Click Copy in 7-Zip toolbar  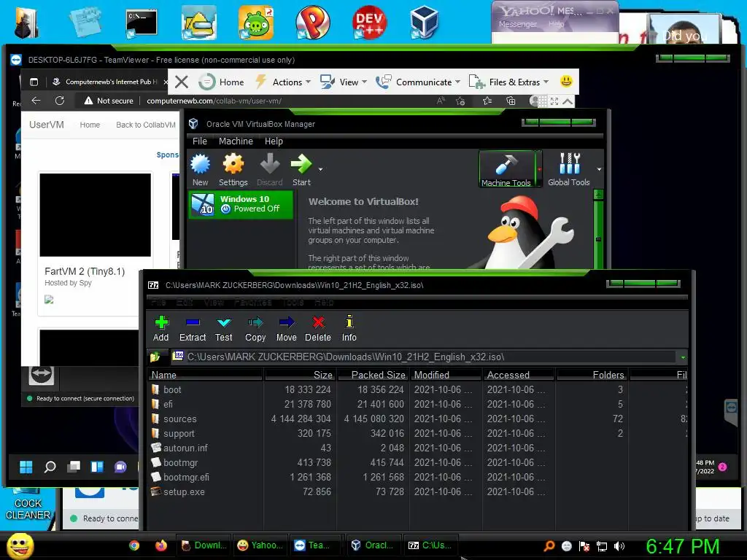point(255,329)
